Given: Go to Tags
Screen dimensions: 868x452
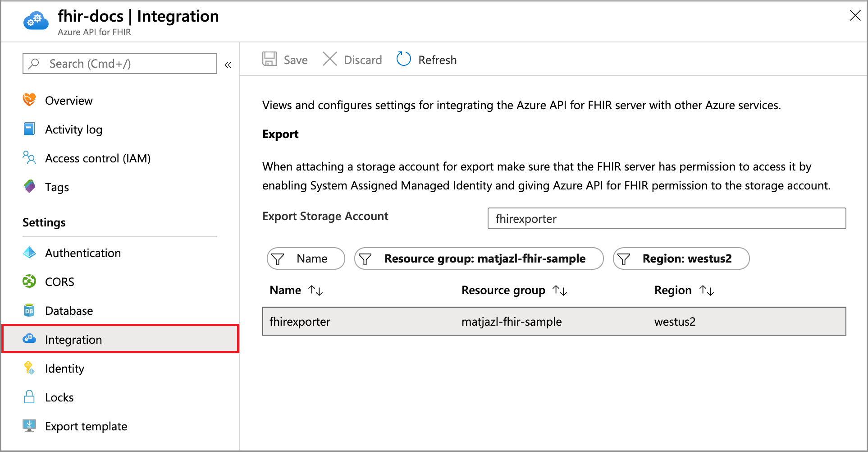Looking at the screenshot, I should tap(57, 187).
